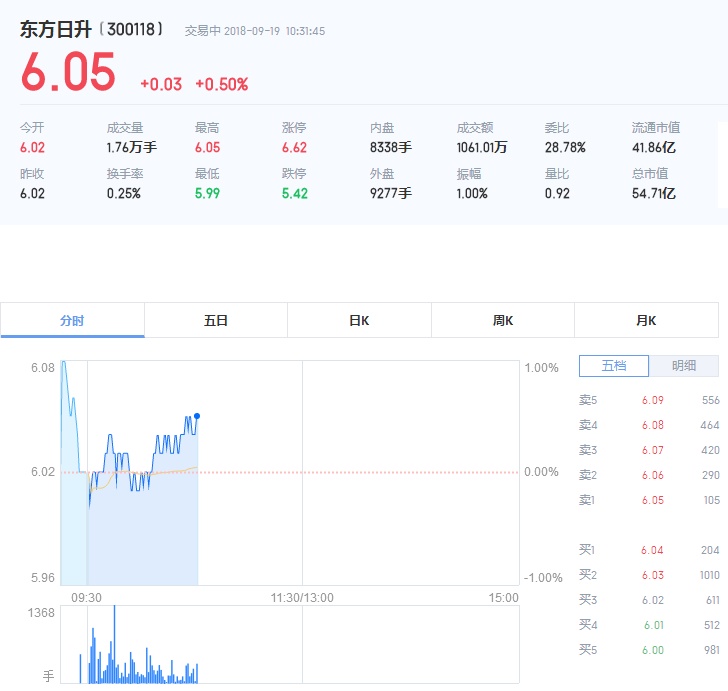Click the 总市值 value 54.71亿
The width and height of the screenshot is (728, 691).
[653, 194]
